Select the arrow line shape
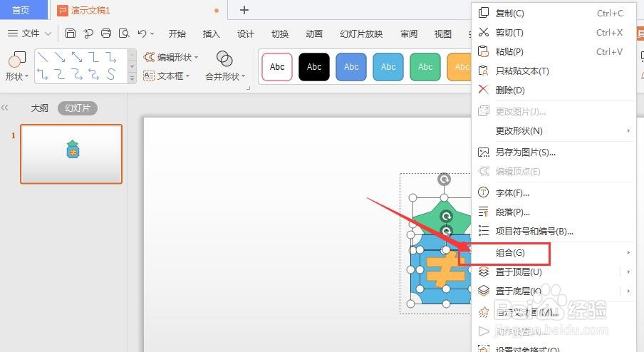 pos(60,57)
